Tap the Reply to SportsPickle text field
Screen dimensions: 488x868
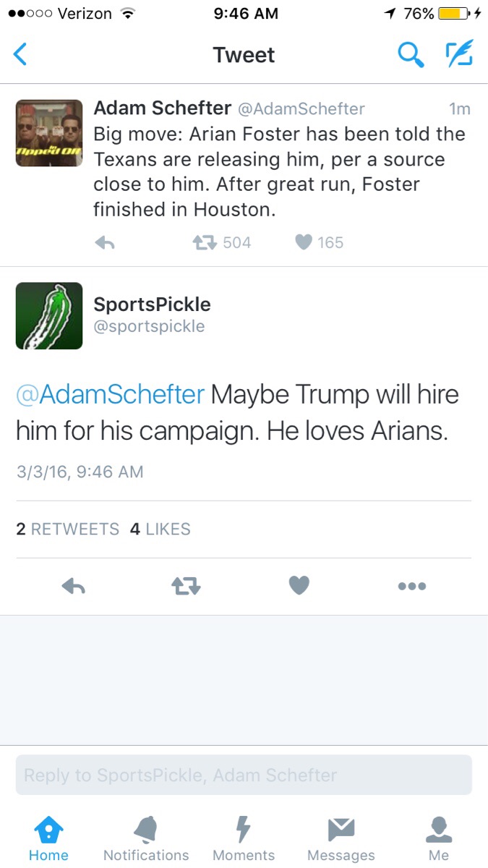(x=244, y=775)
